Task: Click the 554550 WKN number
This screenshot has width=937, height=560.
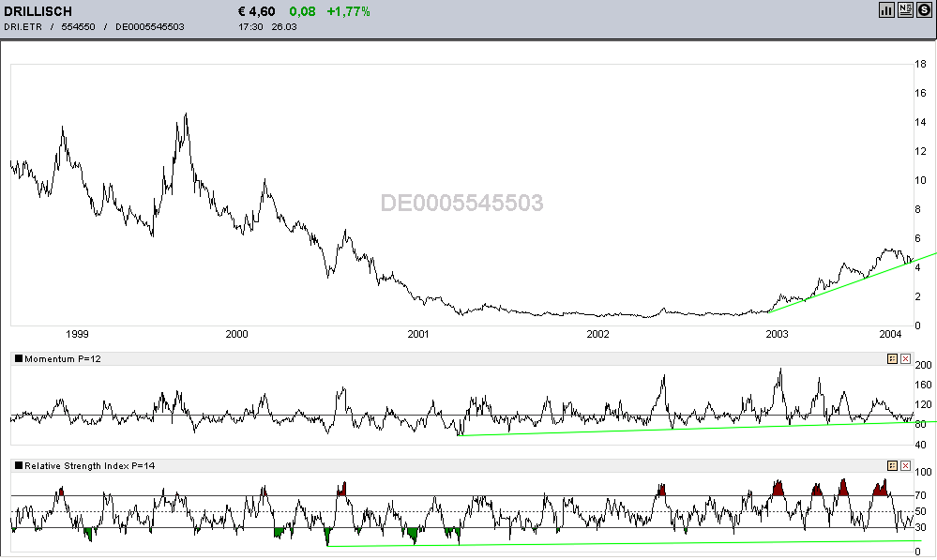Action: pos(78,27)
